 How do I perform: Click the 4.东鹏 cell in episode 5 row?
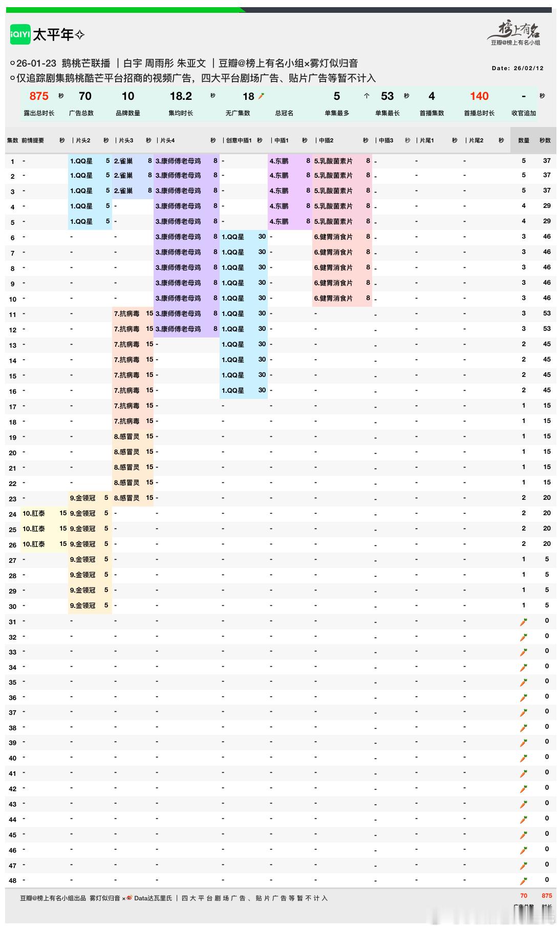click(x=279, y=221)
